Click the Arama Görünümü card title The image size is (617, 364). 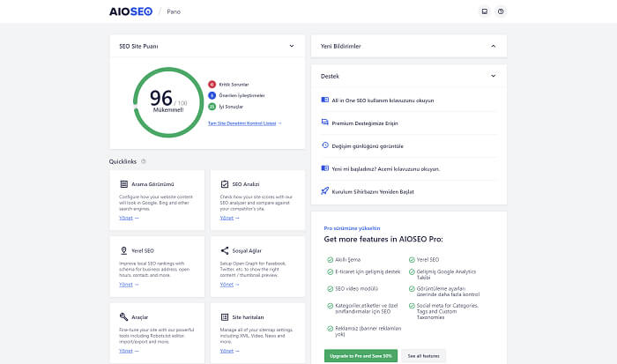click(x=152, y=184)
